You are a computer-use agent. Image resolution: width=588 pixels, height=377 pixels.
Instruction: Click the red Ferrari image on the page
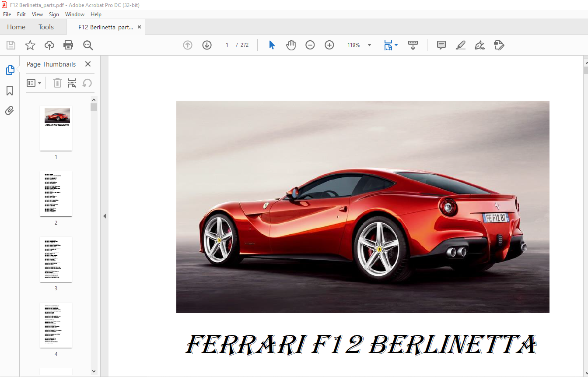click(363, 207)
